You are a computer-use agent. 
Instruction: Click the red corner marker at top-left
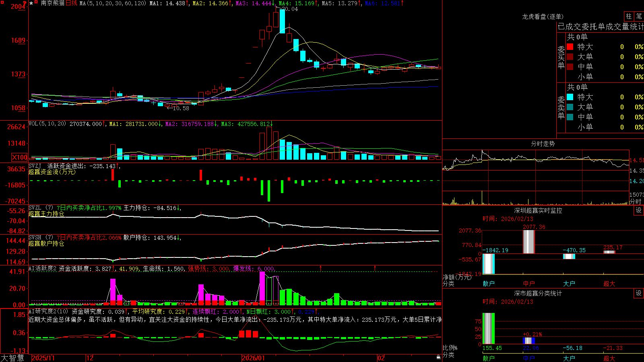click(x=2, y=2)
